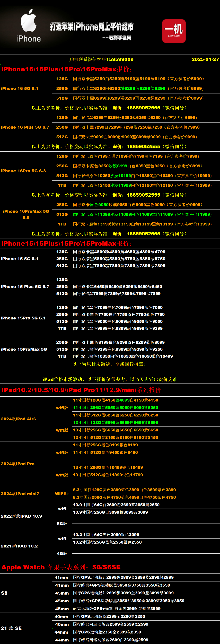Click the Apple Watch 苹果手表系列 heading
Viewport: 220px width, 644px height.
point(61,567)
